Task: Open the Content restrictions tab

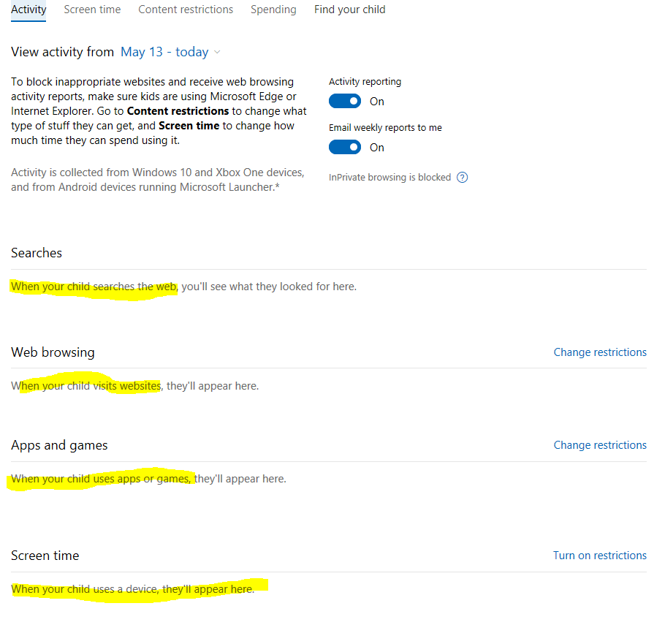Action: pos(186,10)
